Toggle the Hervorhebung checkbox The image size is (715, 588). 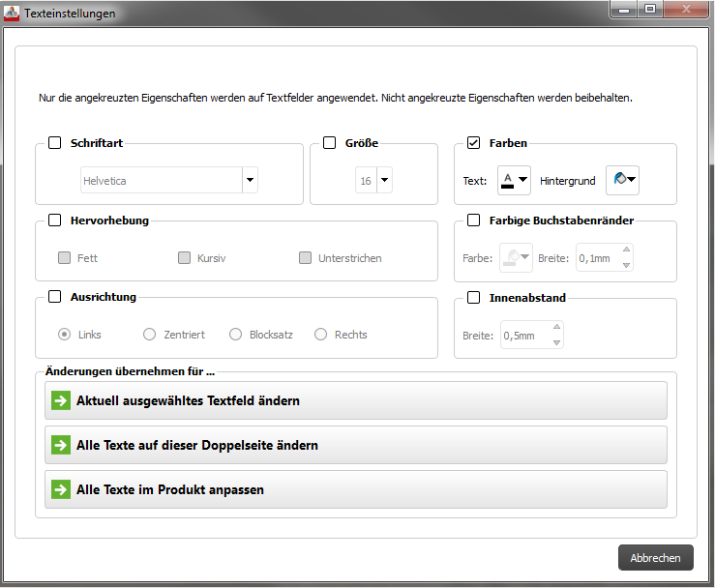[x=54, y=220]
